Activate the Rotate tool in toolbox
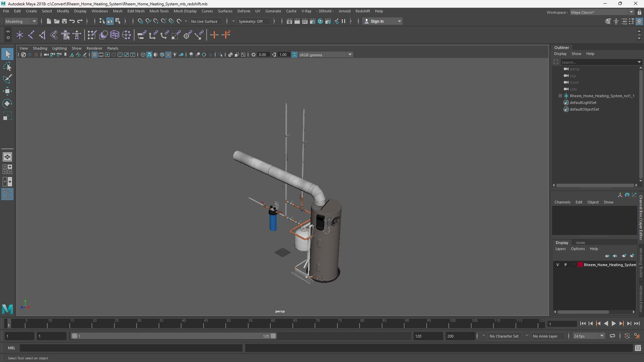 tap(7, 104)
